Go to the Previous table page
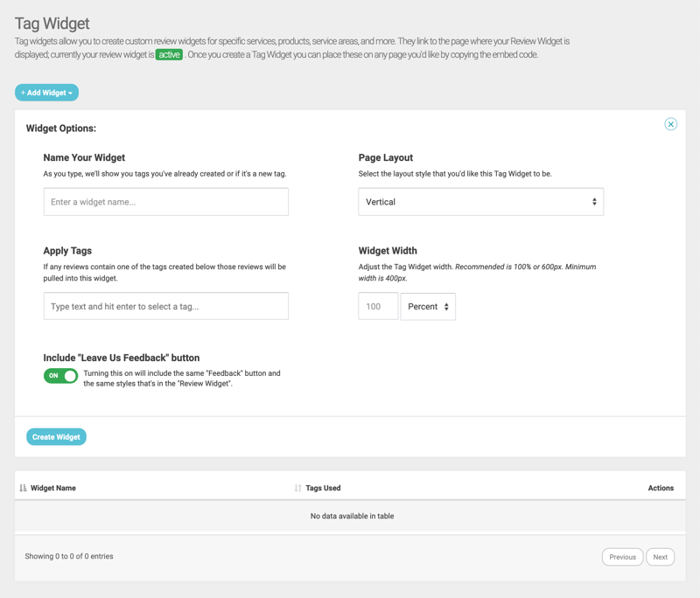Image resolution: width=700 pixels, height=598 pixels. point(622,557)
